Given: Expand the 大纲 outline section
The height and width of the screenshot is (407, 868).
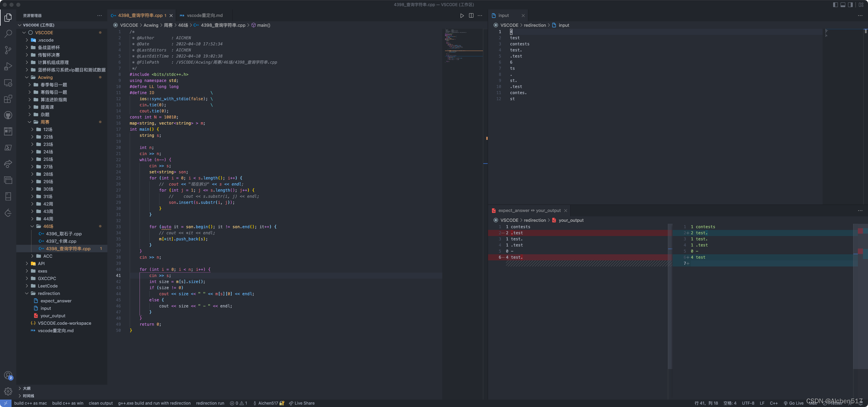Looking at the screenshot, I should pos(26,388).
